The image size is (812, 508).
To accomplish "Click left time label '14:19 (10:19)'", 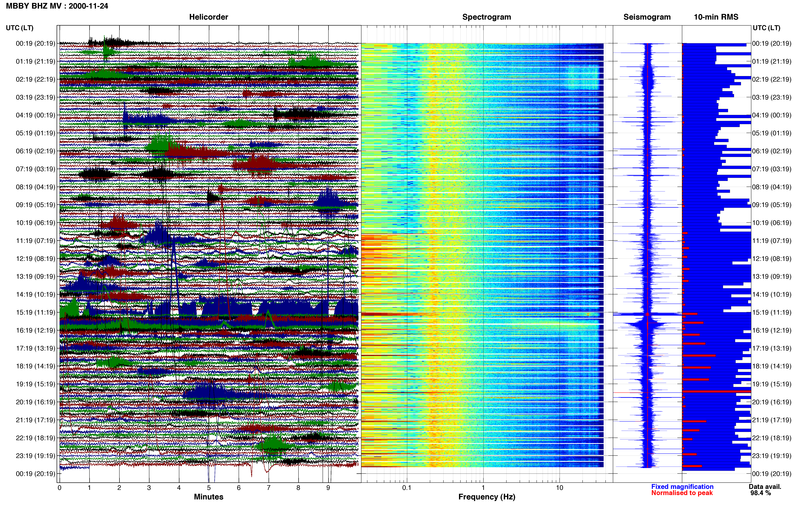I will [36, 294].
